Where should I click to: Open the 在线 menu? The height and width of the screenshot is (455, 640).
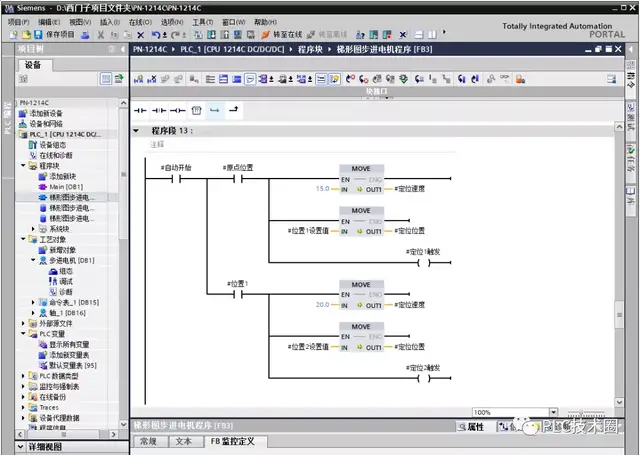(x=140, y=22)
